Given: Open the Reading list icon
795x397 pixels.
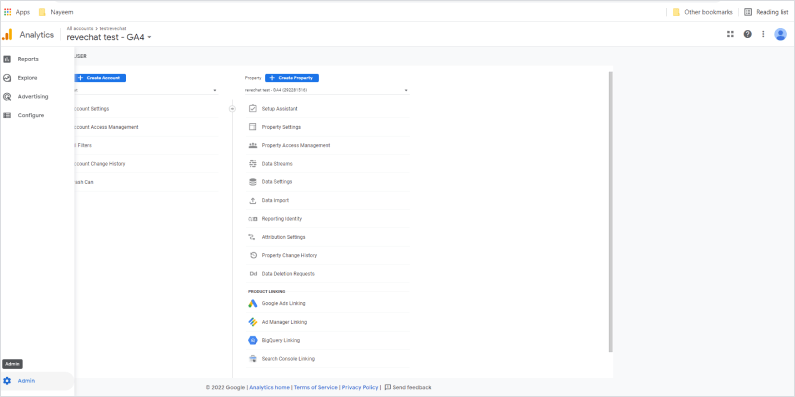Looking at the screenshot, I should click(x=748, y=12).
